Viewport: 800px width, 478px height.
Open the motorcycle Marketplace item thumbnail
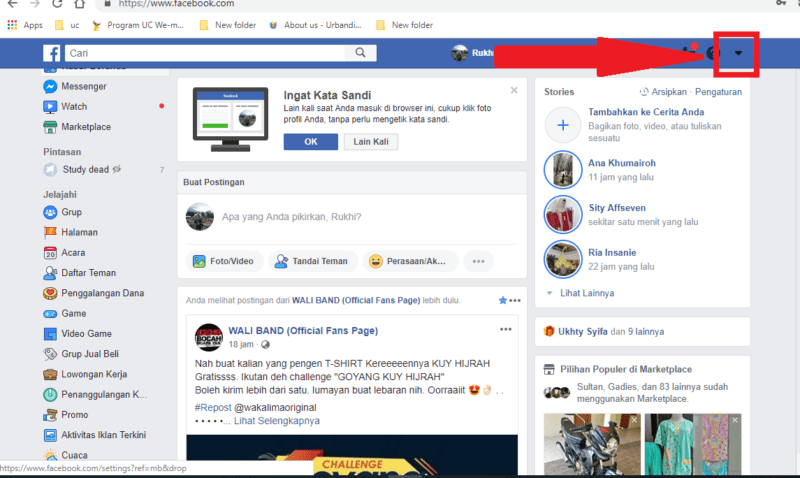pos(592,444)
